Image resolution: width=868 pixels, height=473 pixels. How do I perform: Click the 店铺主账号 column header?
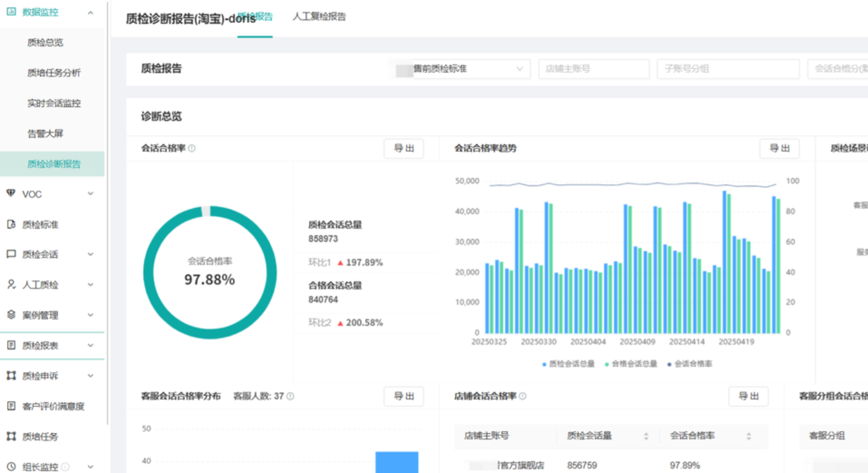point(487,435)
